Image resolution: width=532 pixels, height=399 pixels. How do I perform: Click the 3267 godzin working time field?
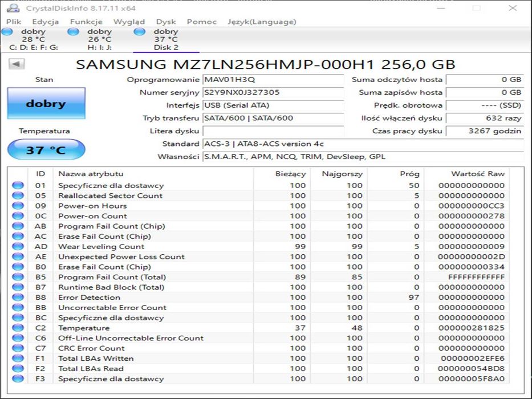(x=485, y=131)
